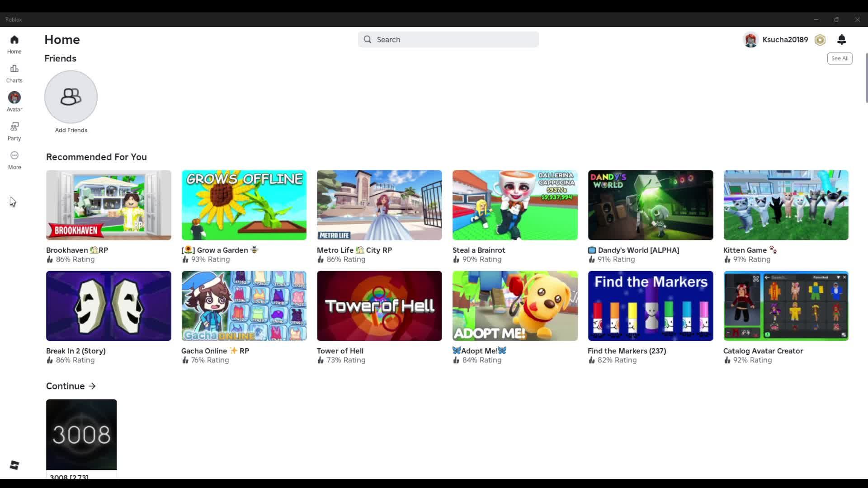The width and height of the screenshot is (868, 488).
Task: Click the Grow a Garden title text
Action: [x=220, y=250]
